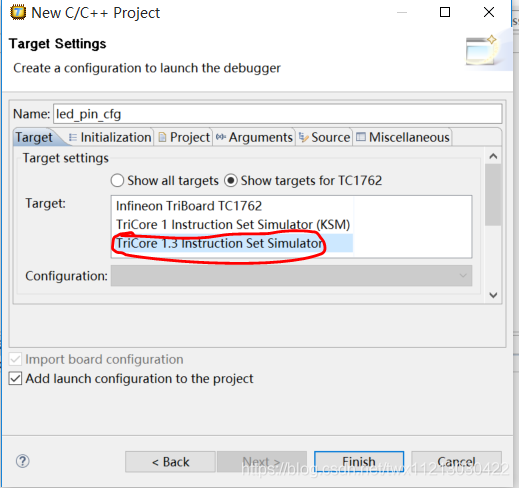Click the scroll up arrow in settings pane
Screen dimensions: 519x488
pyautogui.click(x=493, y=156)
